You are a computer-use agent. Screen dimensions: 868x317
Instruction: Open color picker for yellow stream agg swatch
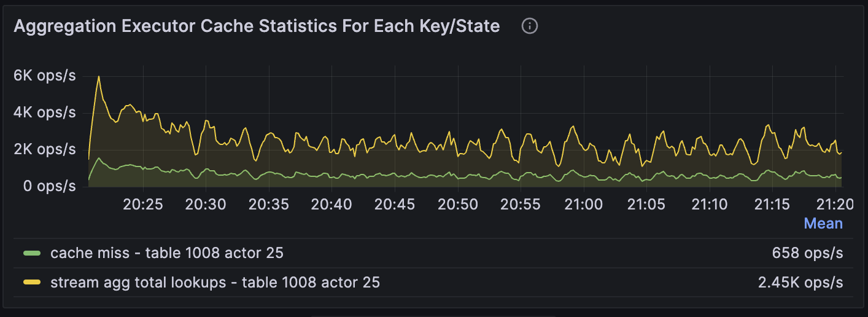coord(32,283)
